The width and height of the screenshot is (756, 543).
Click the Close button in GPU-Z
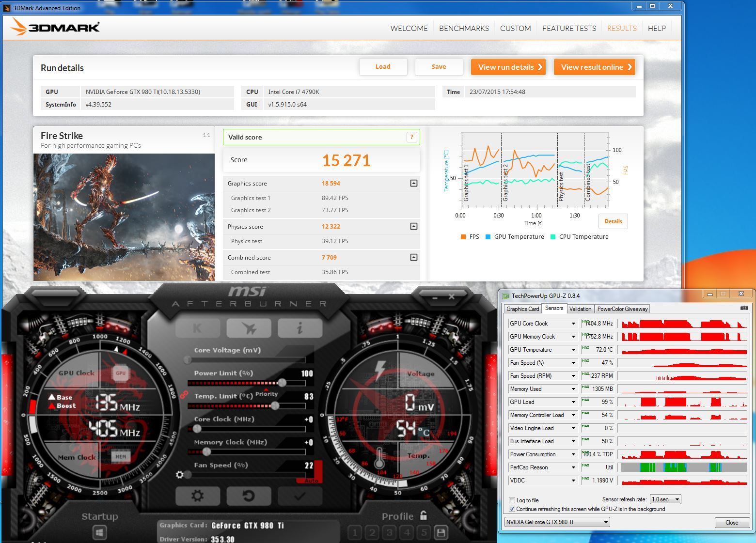click(732, 523)
